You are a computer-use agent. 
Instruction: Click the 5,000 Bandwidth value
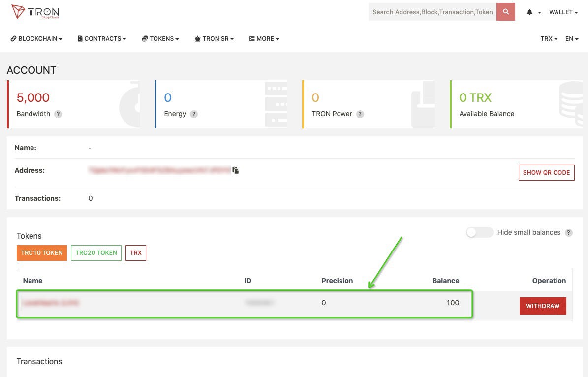(33, 97)
